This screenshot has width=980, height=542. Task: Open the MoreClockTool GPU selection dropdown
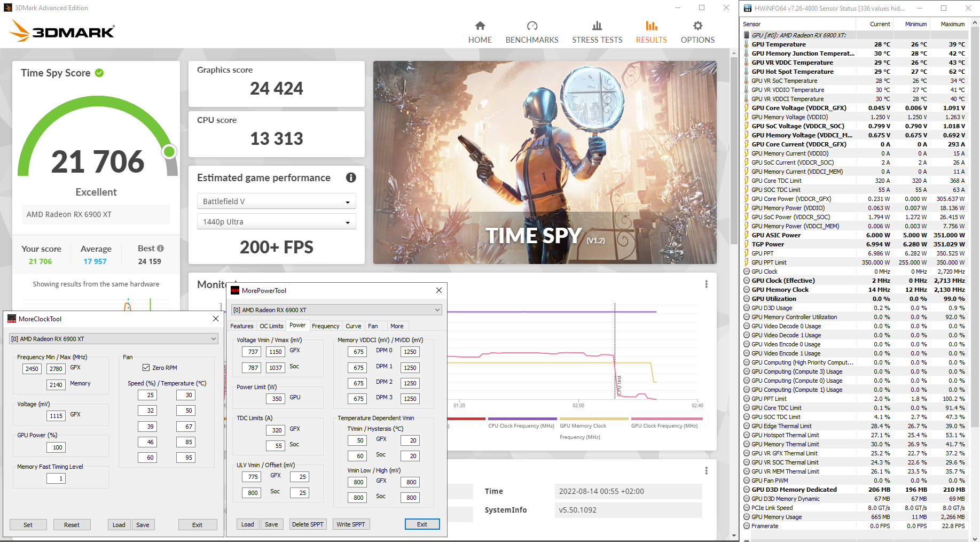pyautogui.click(x=114, y=339)
